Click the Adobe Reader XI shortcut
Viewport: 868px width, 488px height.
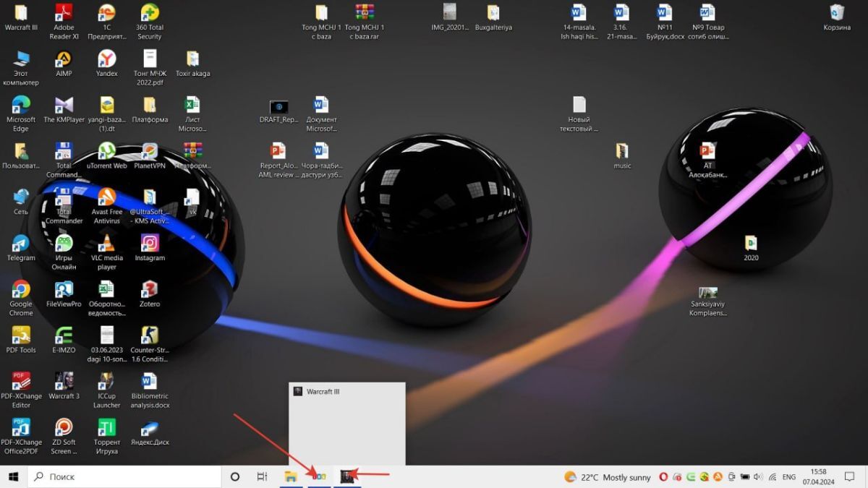(64, 14)
